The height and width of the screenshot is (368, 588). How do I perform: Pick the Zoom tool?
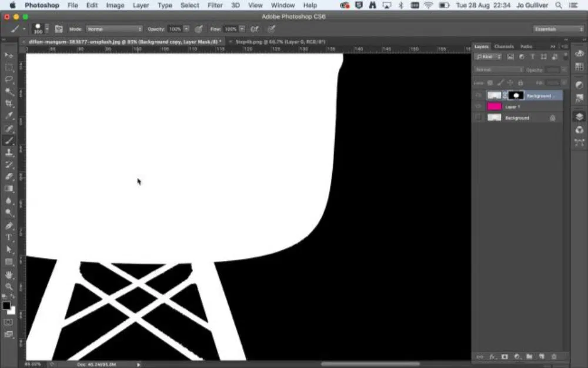pos(9,286)
